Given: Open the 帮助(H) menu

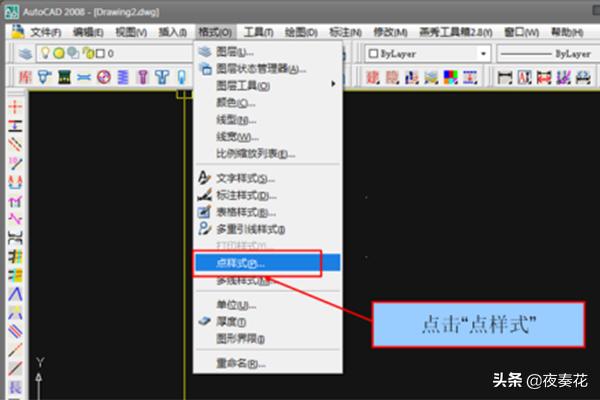Looking at the screenshot, I should [567, 32].
